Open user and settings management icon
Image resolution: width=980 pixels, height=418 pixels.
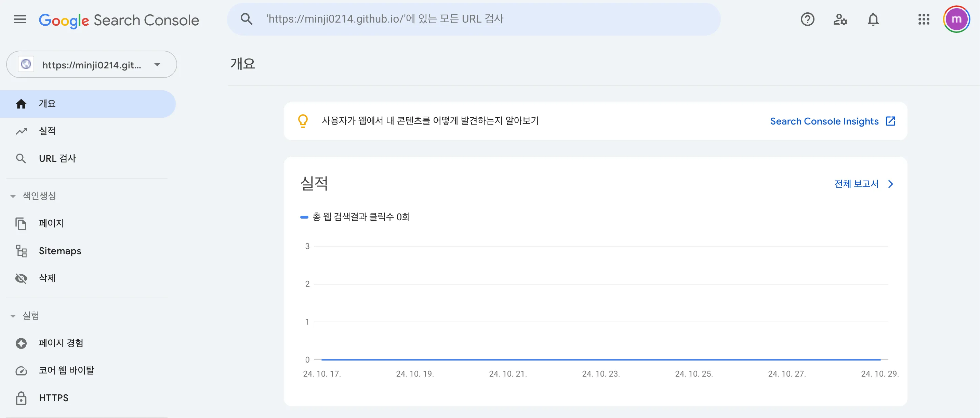point(840,19)
